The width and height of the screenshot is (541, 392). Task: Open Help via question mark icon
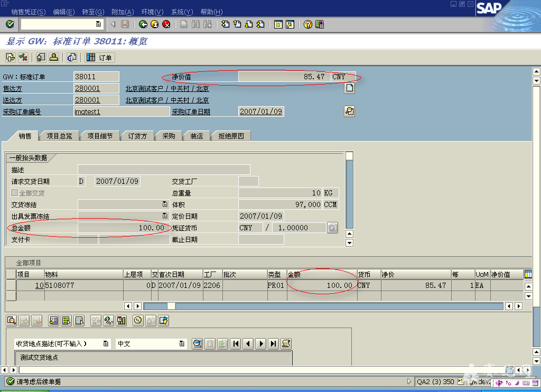point(308,24)
